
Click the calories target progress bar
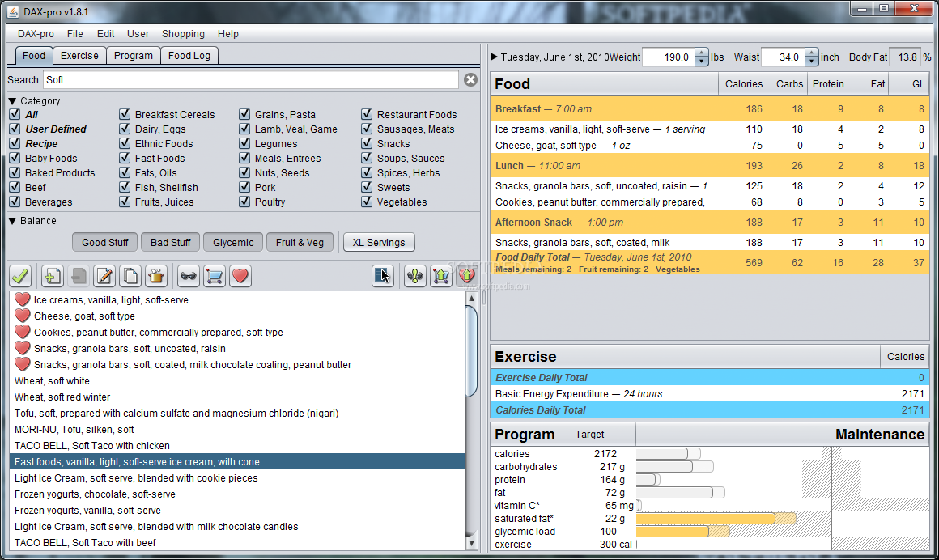point(669,453)
